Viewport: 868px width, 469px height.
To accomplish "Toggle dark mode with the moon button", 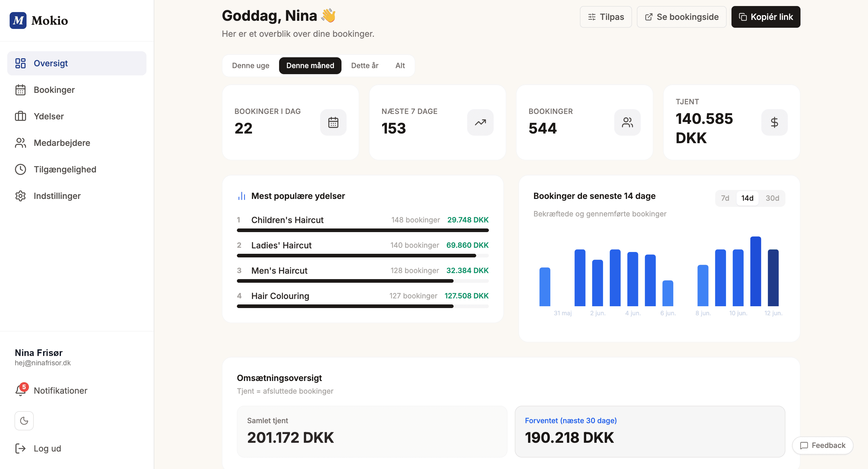I will coord(24,421).
